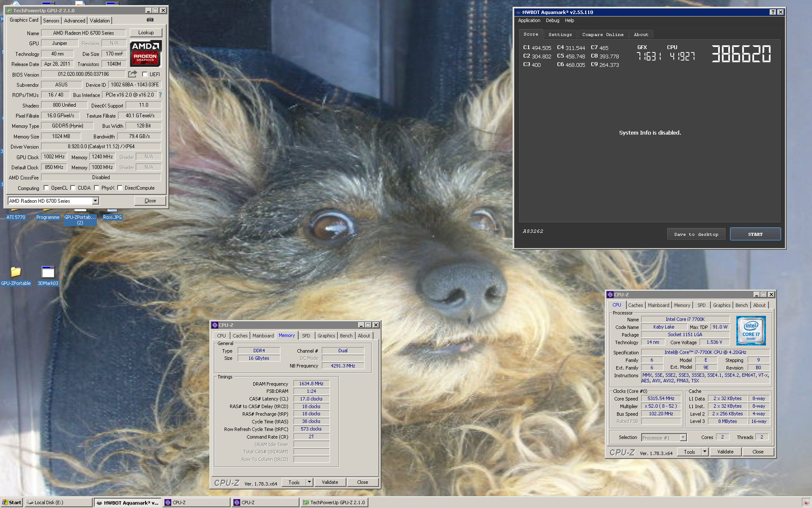This screenshot has width=812, height=508.
Task: Click the BIOS share/export icon in GPU-Z
Action: [x=133, y=74]
